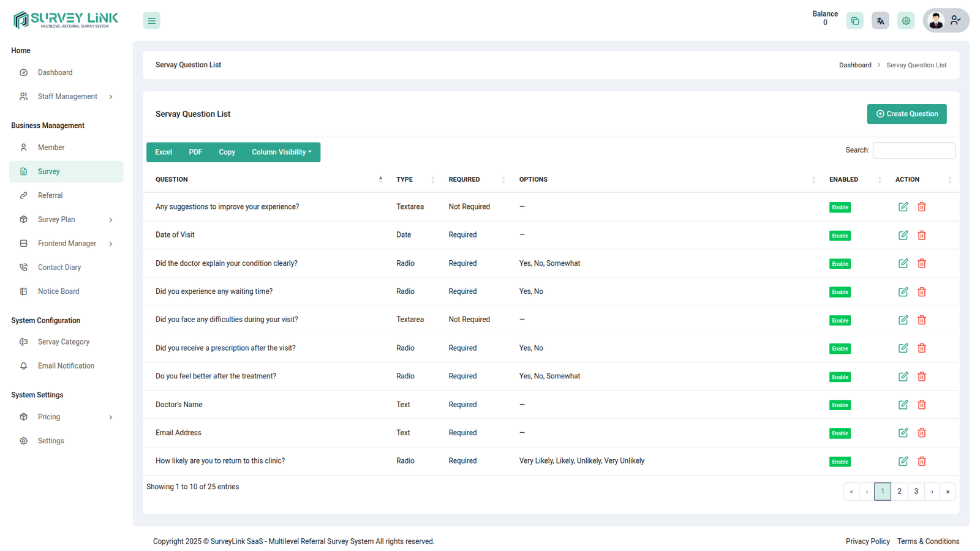
Task: Open the language translation icon
Action: pyautogui.click(x=880, y=21)
